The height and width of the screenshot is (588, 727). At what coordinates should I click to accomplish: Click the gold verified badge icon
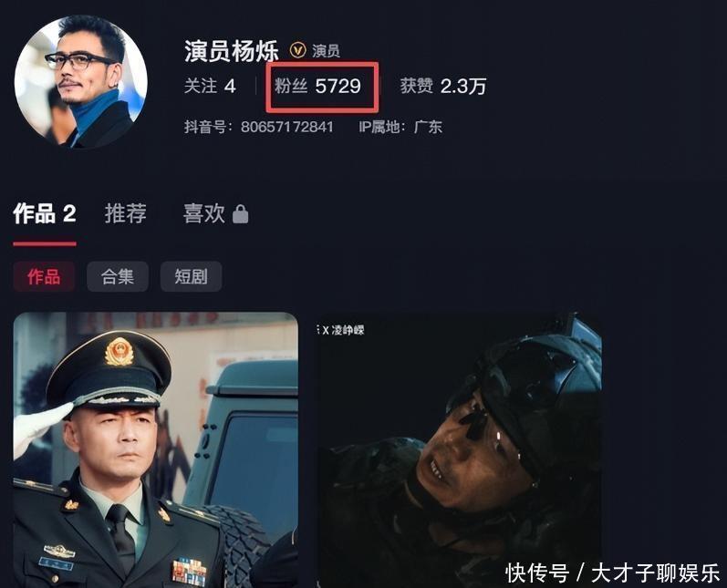297,50
